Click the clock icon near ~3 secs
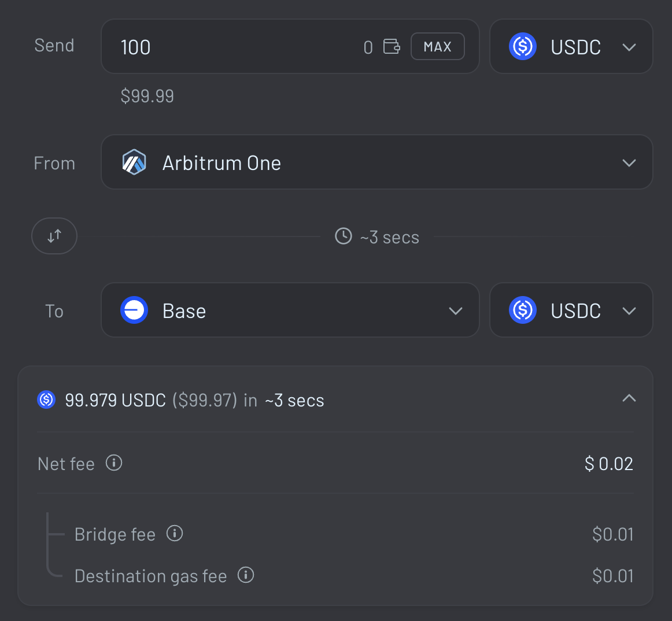The height and width of the screenshot is (621, 672). coord(344,236)
